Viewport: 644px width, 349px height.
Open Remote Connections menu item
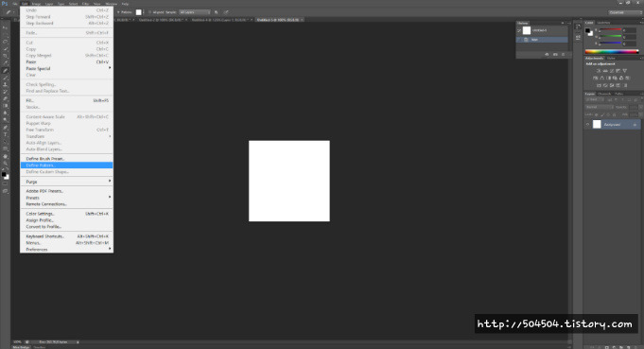click(66, 204)
